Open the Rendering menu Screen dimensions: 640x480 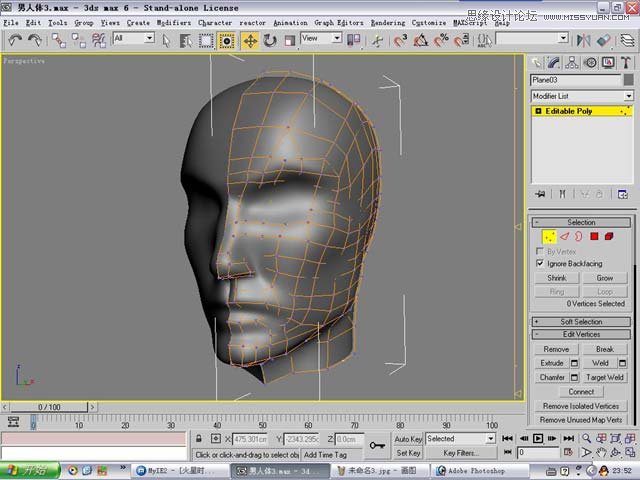pos(388,22)
